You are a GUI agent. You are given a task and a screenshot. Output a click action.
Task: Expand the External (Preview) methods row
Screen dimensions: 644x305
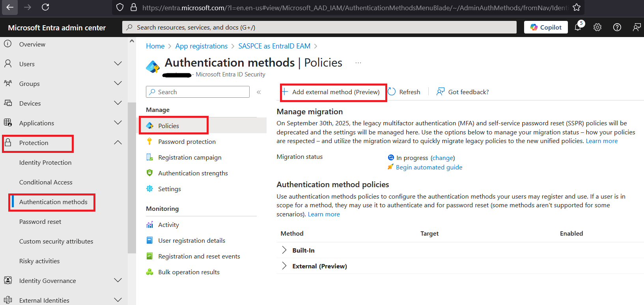click(x=284, y=266)
